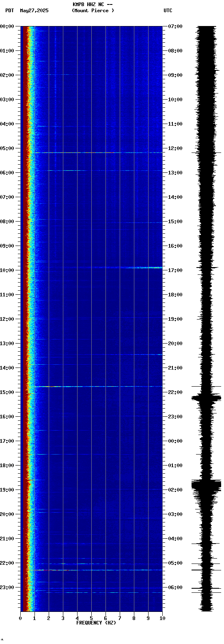Click the 11:00 UTC time label

pyautogui.click(x=175, y=124)
